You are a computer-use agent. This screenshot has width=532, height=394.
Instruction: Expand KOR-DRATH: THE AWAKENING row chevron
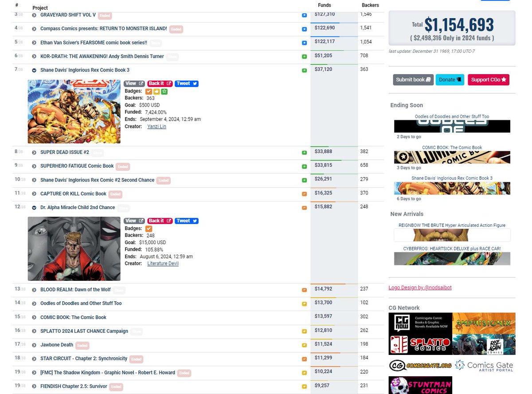(x=34, y=56)
